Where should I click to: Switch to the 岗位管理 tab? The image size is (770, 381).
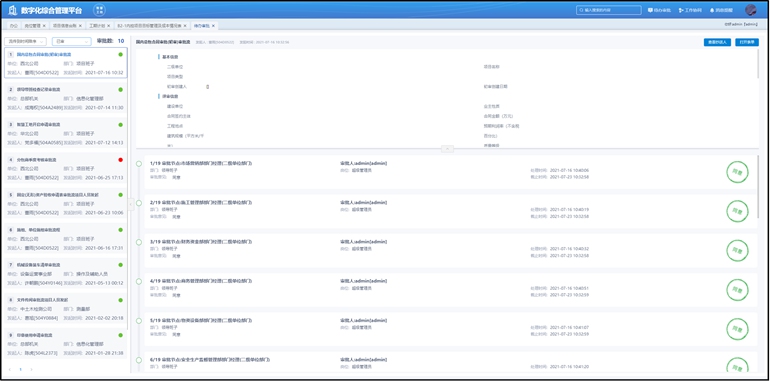coord(33,26)
